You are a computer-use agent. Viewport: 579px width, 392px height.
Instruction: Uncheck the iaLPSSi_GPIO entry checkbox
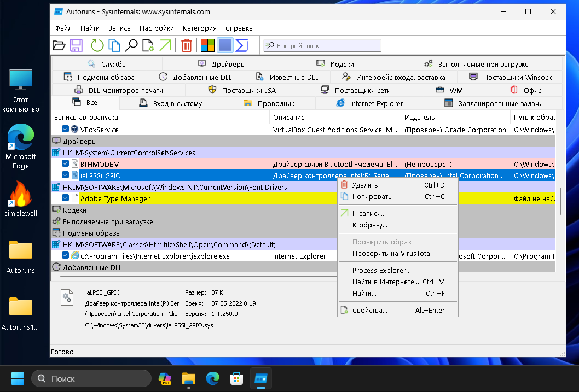[x=65, y=175]
